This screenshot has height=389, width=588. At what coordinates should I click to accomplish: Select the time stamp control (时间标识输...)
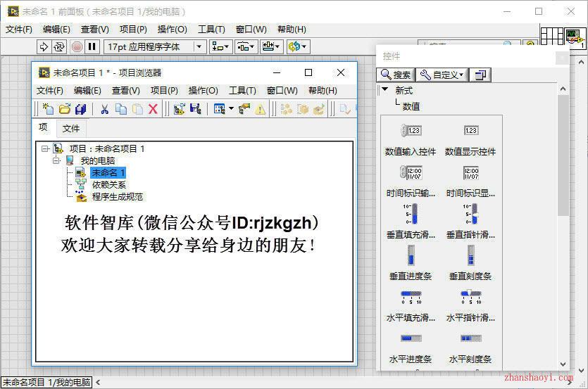[x=411, y=181]
